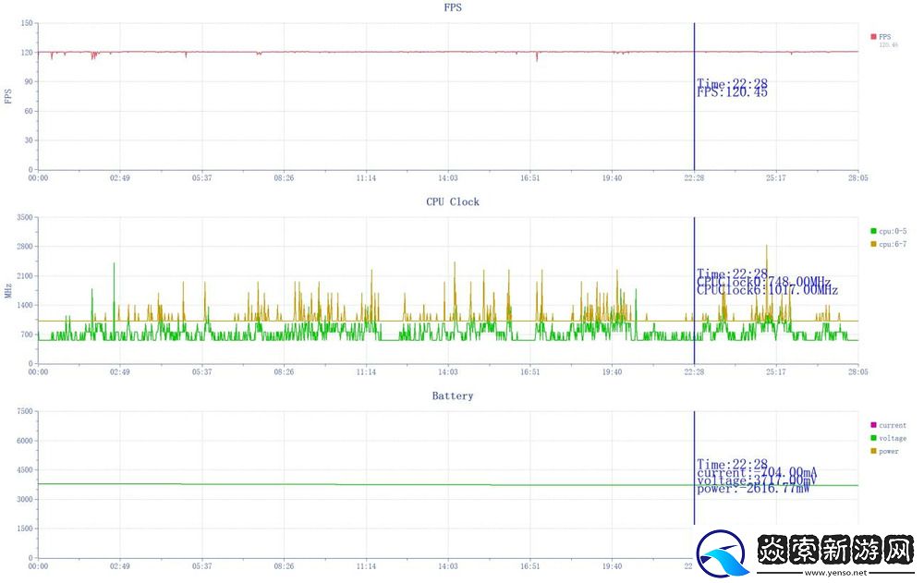Click the 16:51 time label under FPS chart
Viewport: 924px width, 583px height.
(529, 178)
